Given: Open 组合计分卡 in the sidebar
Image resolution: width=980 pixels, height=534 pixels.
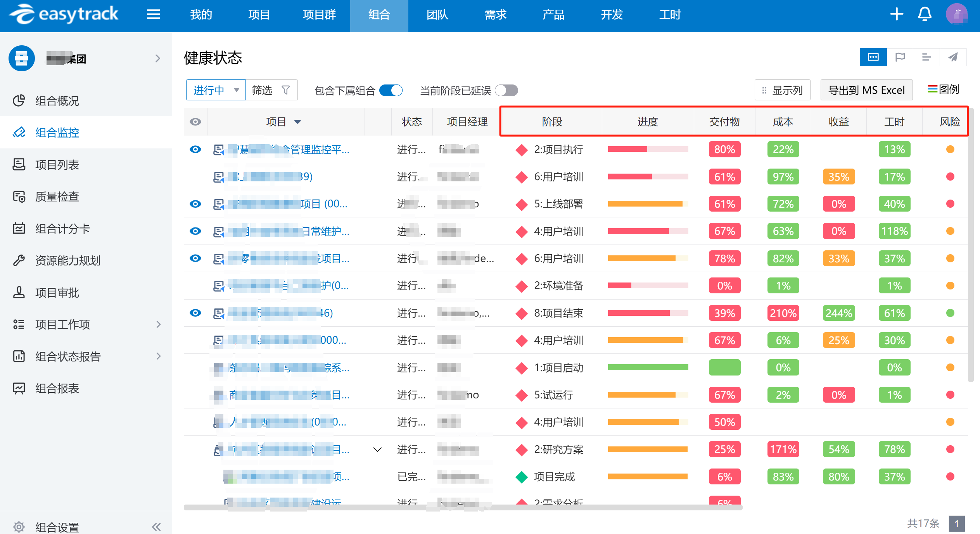Looking at the screenshot, I should pyautogui.click(x=62, y=229).
